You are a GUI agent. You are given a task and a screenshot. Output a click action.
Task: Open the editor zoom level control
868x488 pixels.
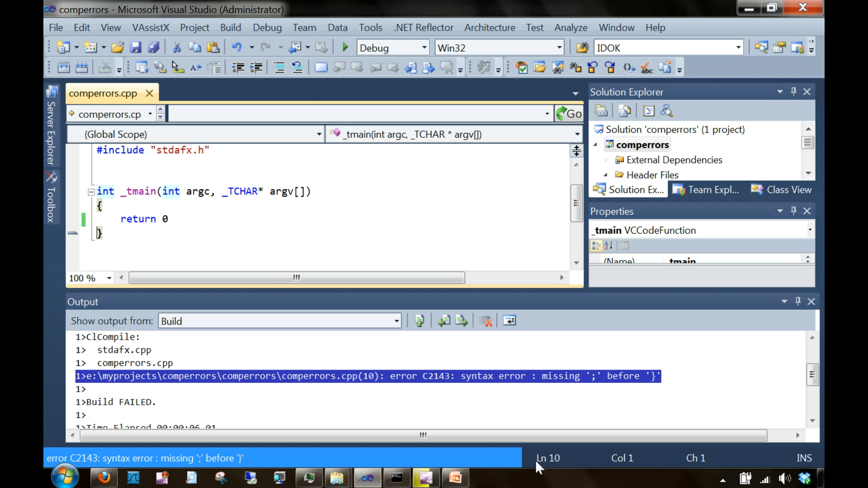(108, 278)
